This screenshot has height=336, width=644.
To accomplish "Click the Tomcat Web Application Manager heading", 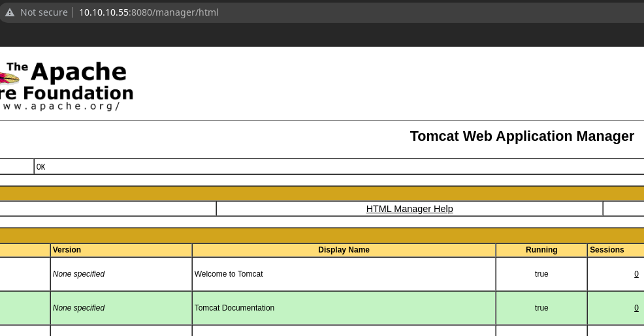I will click(x=522, y=136).
